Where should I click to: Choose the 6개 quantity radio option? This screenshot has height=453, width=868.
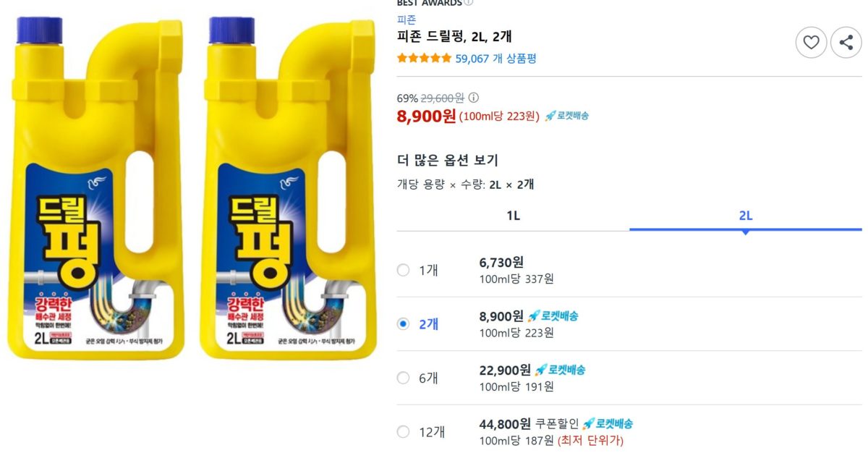(x=403, y=377)
